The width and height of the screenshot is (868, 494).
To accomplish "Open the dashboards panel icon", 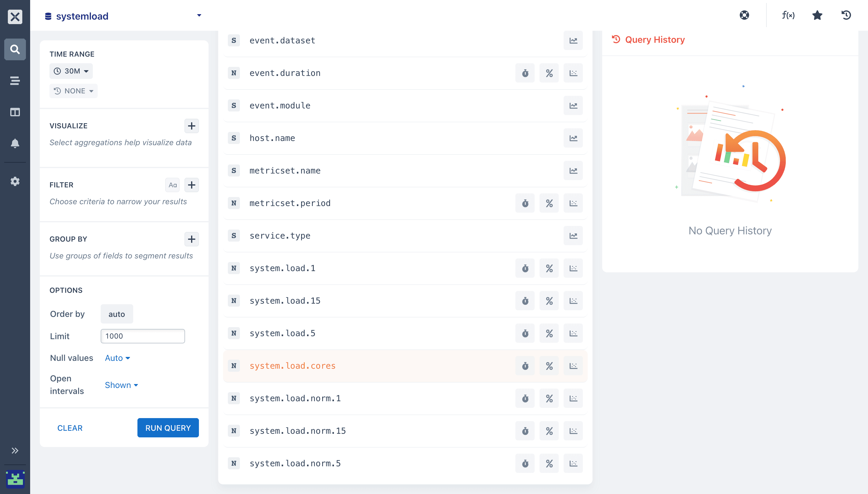I will pos(15,112).
